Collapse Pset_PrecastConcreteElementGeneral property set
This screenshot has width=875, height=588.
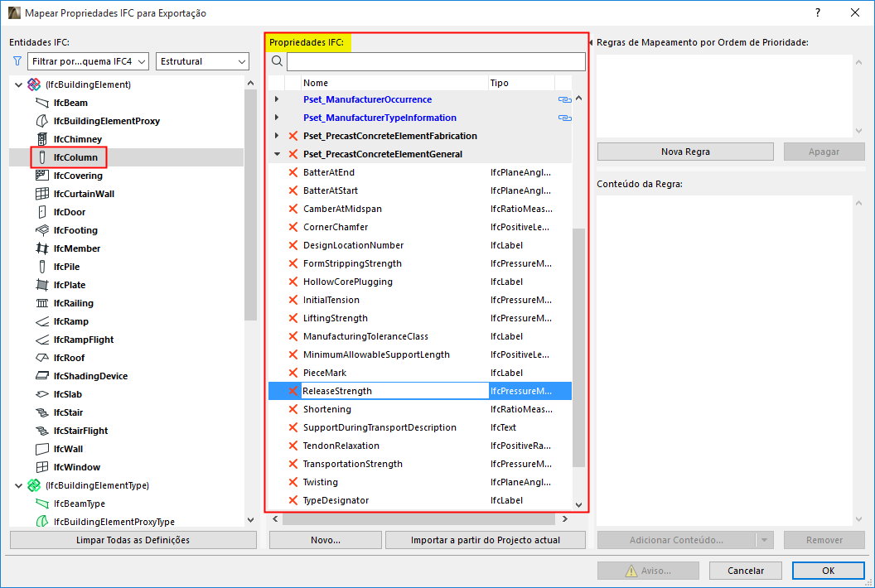pos(277,154)
